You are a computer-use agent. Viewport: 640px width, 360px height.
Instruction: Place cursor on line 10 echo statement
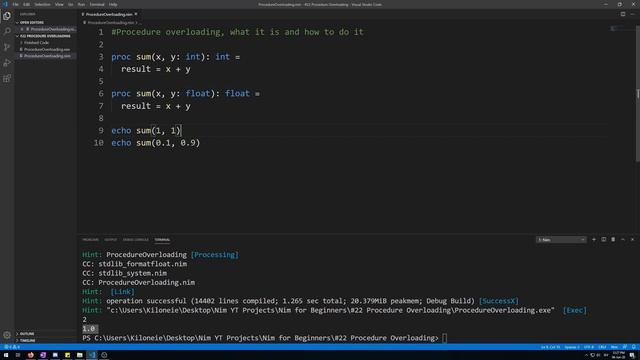(156, 143)
